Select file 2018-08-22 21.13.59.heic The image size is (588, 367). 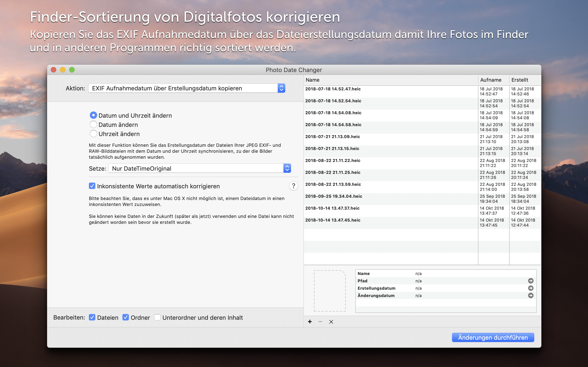333,184
